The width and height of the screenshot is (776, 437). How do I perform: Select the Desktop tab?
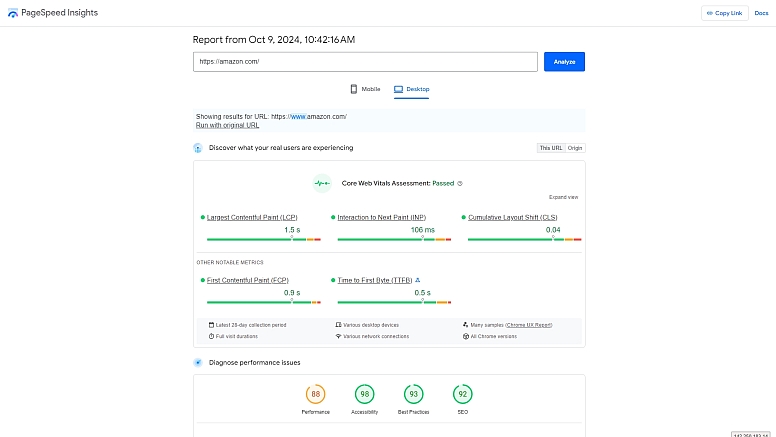tap(411, 89)
